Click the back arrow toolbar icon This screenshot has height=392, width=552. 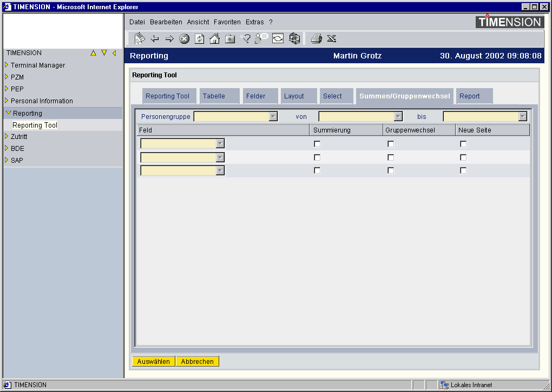pyautogui.click(x=154, y=39)
